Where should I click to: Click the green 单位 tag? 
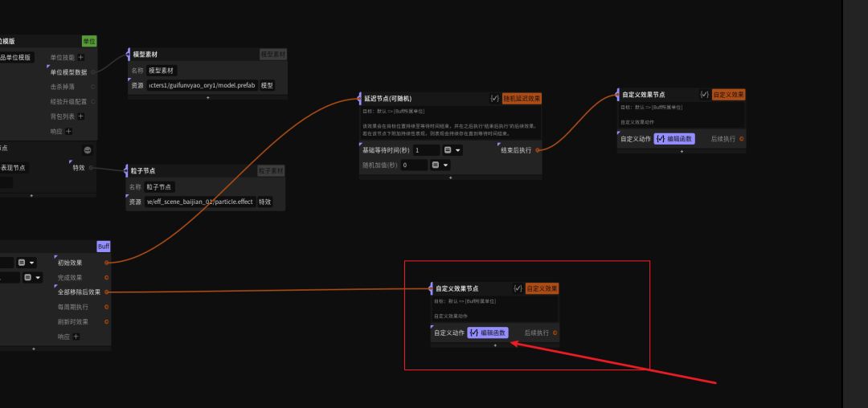point(89,41)
